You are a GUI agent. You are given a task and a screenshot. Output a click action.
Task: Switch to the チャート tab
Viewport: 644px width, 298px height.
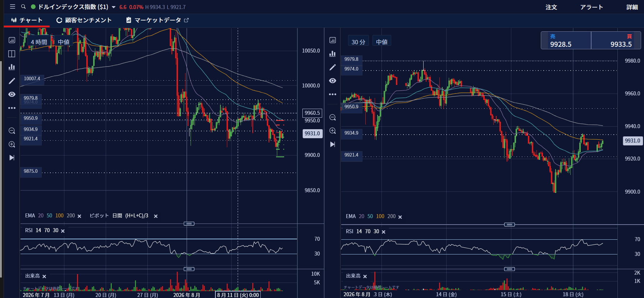27,20
